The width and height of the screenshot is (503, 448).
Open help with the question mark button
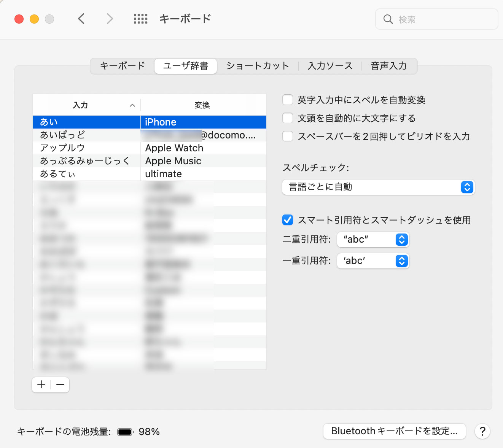click(x=482, y=431)
